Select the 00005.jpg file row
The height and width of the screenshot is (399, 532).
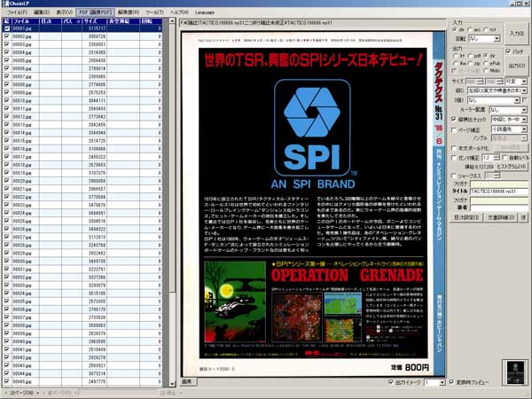(x=82, y=60)
